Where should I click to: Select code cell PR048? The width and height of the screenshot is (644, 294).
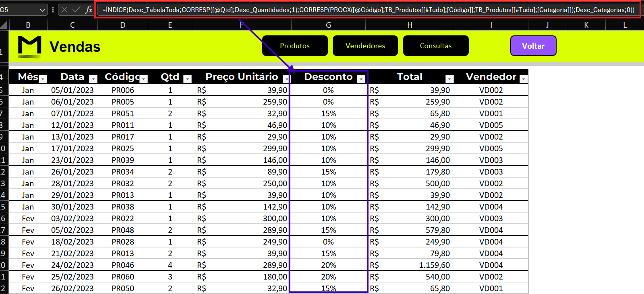123,230
